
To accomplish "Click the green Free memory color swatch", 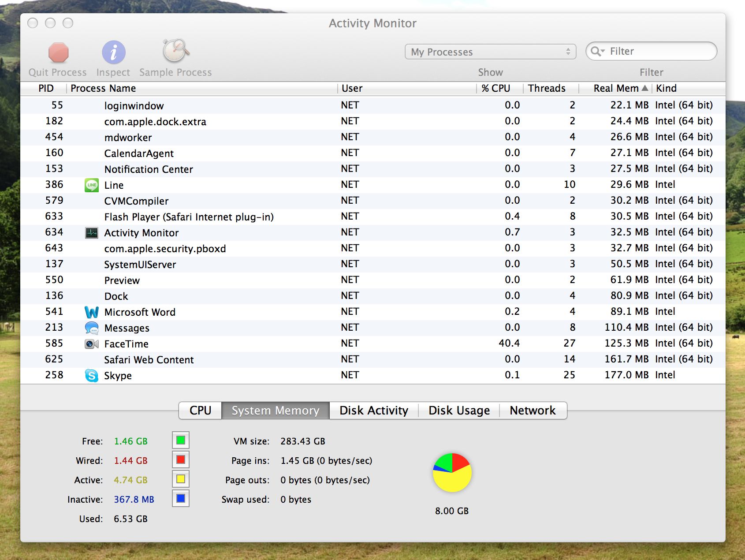I will 181,441.
